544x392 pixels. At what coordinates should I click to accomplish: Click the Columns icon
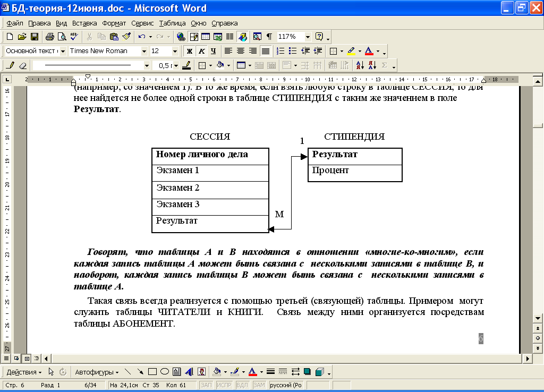[229, 37]
